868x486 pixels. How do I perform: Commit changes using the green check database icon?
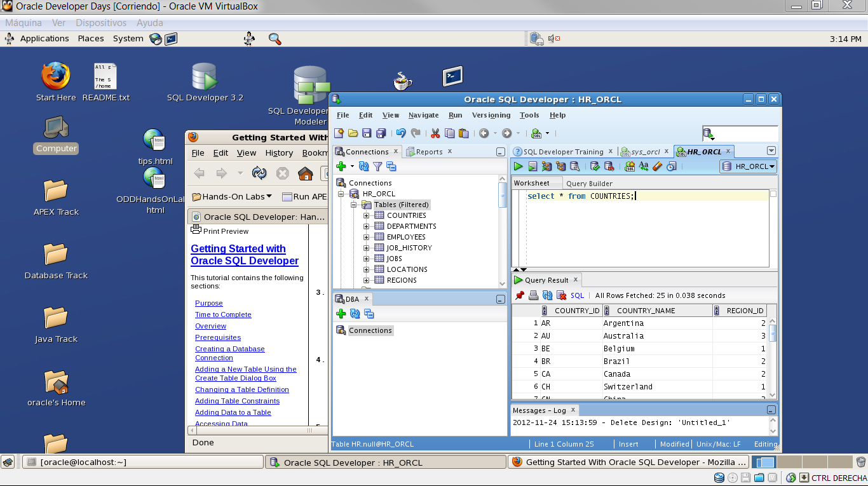pyautogui.click(x=594, y=166)
